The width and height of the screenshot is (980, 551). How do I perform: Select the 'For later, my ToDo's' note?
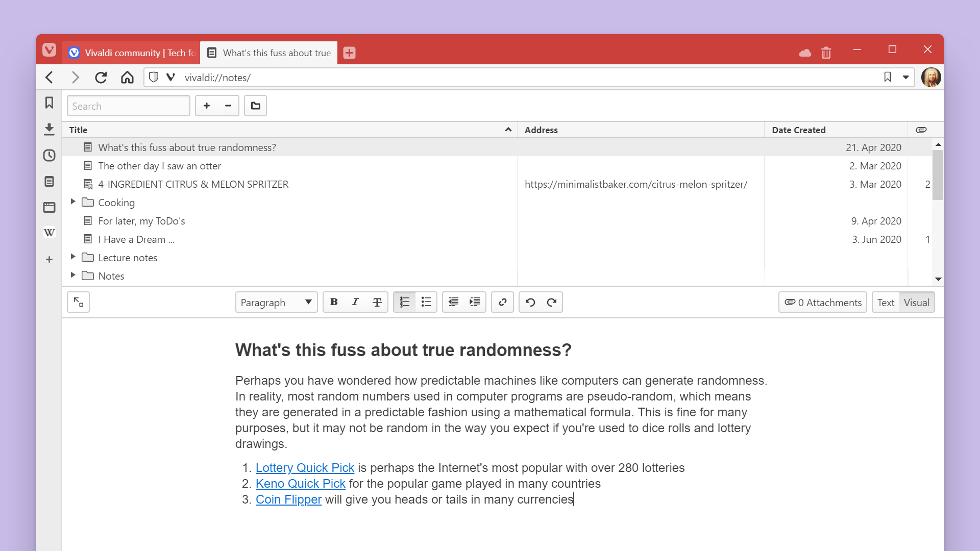tap(141, 220)
